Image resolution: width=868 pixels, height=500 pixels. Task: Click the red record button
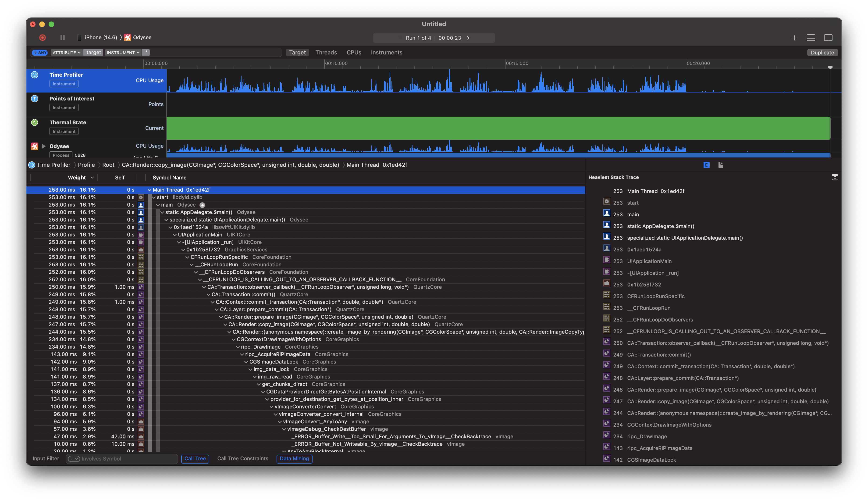(43, 38)
